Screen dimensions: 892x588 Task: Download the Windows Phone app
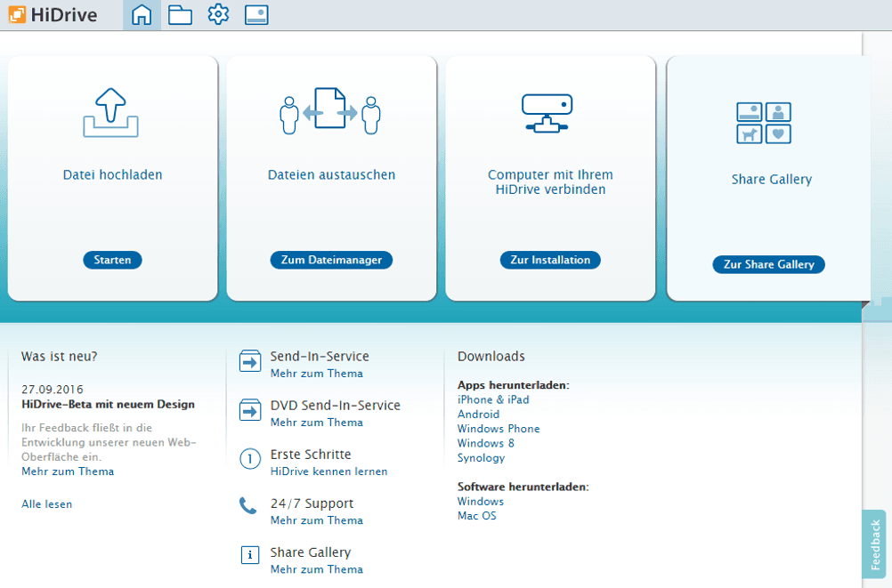[x=499, y=429]
